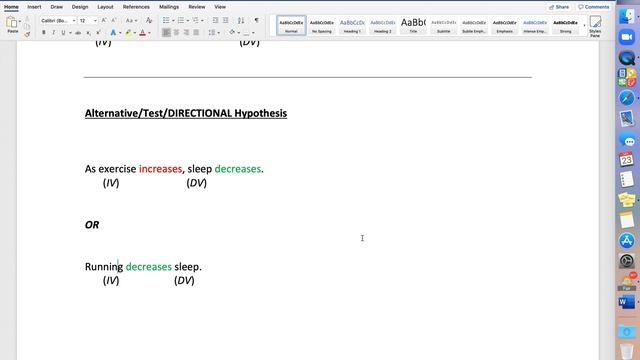Select Align Right
This screenshot has width=640, height=360.
click(x=186, y=33)
